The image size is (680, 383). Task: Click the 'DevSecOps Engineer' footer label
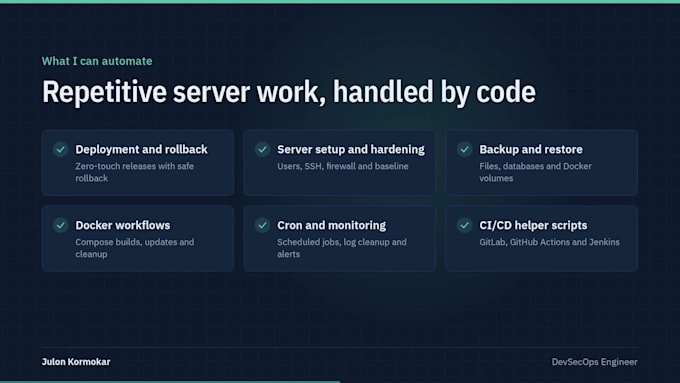click(x=595, y=362)
